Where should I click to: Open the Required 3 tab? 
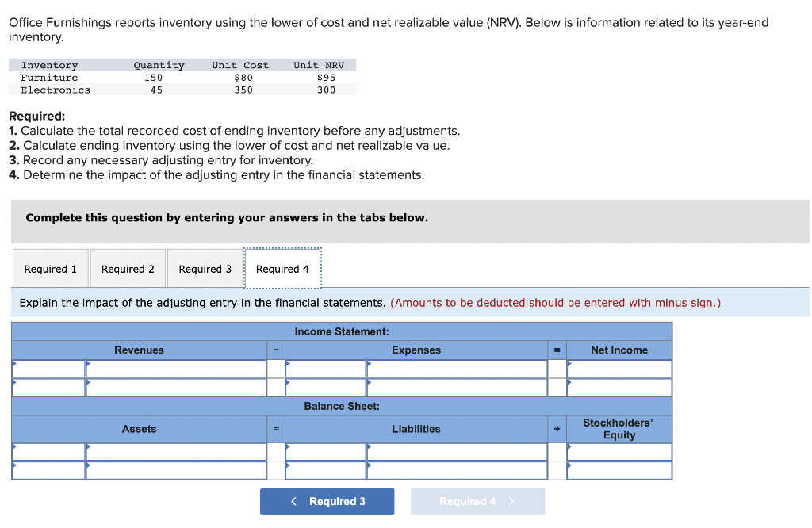[205, 268]
